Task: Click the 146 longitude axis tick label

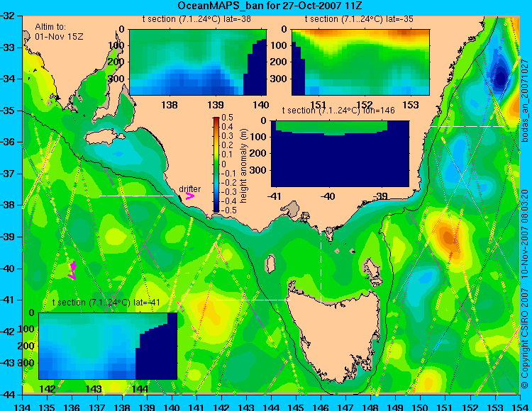Action: pyautogui.click(x=321, y=407)
